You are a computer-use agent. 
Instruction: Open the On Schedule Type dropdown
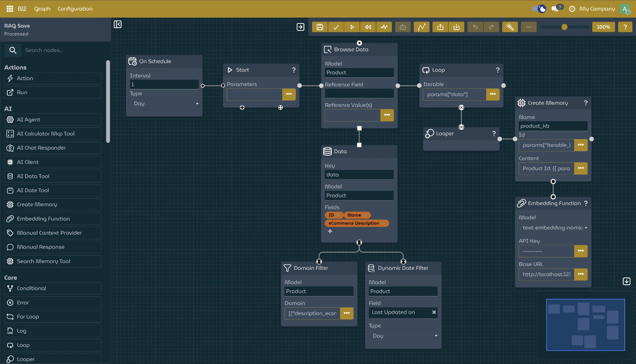(164, 104)
